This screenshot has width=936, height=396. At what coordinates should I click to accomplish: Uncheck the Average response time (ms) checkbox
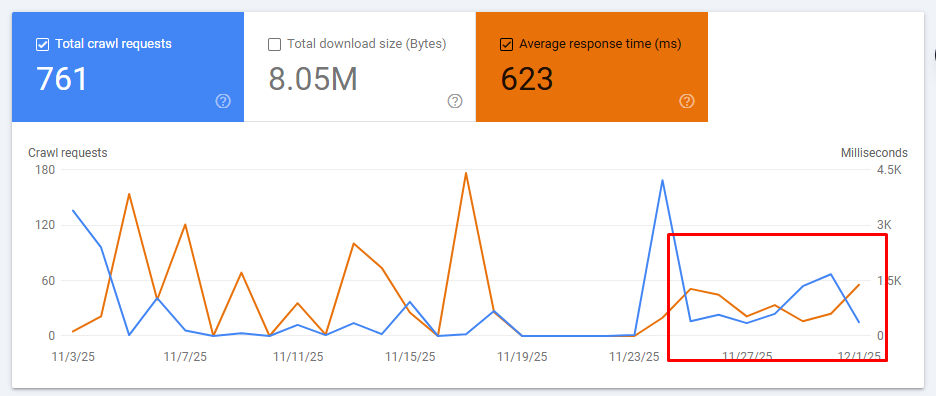tap(506, 44)
